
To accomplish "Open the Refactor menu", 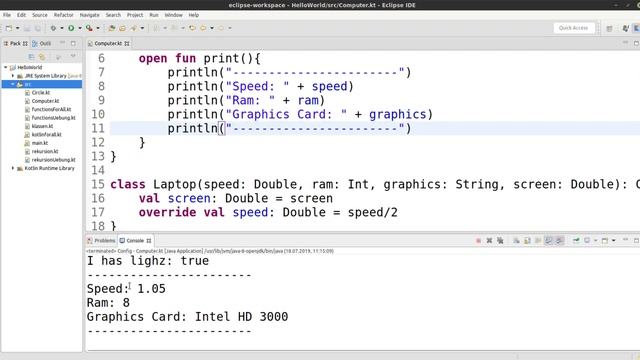I will [x=64, y=15].
